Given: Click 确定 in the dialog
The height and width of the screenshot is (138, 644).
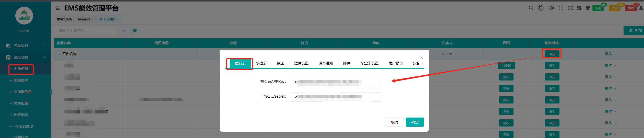Looking at the screenshot, I should pyautogui.click(x=415, y=122).
